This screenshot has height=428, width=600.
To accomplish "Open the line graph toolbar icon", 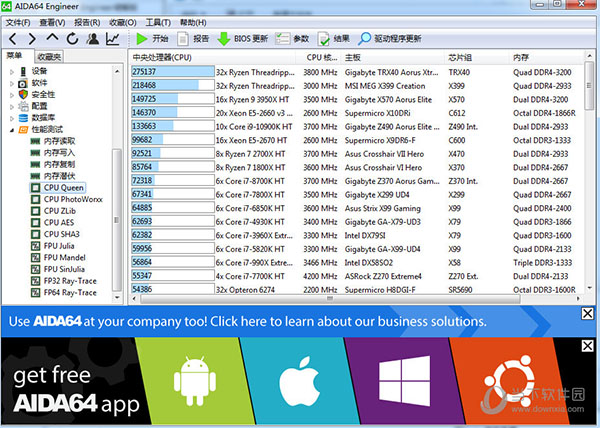I will [113, 39].
